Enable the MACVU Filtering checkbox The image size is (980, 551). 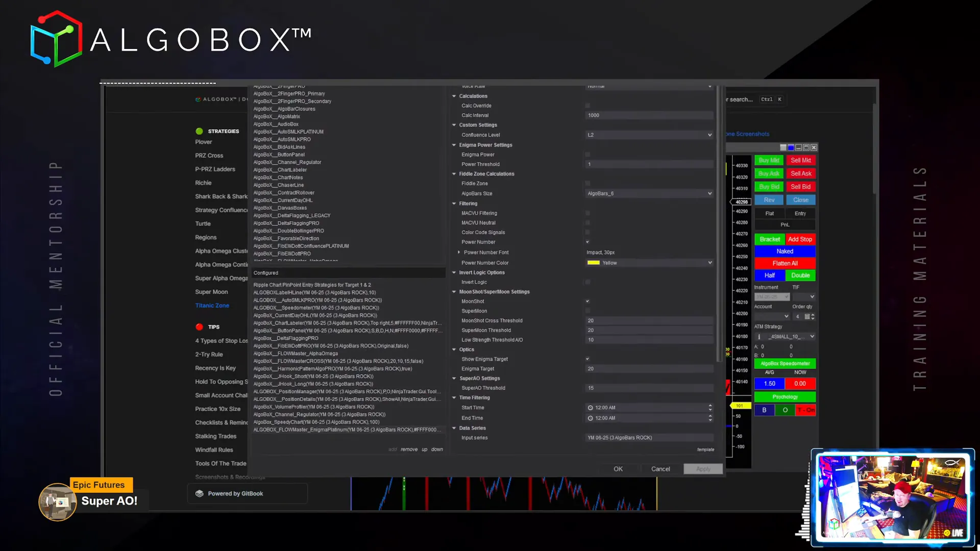tap(587, 213)
